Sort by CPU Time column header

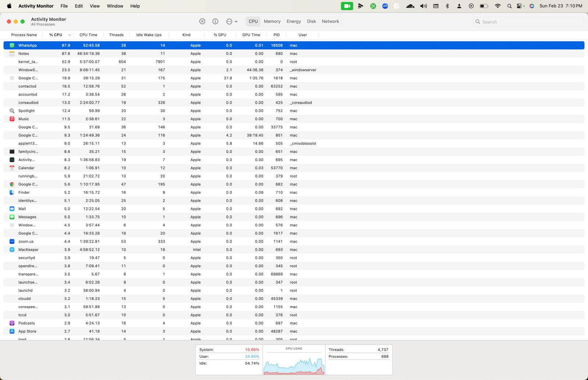tap(88, 35)
